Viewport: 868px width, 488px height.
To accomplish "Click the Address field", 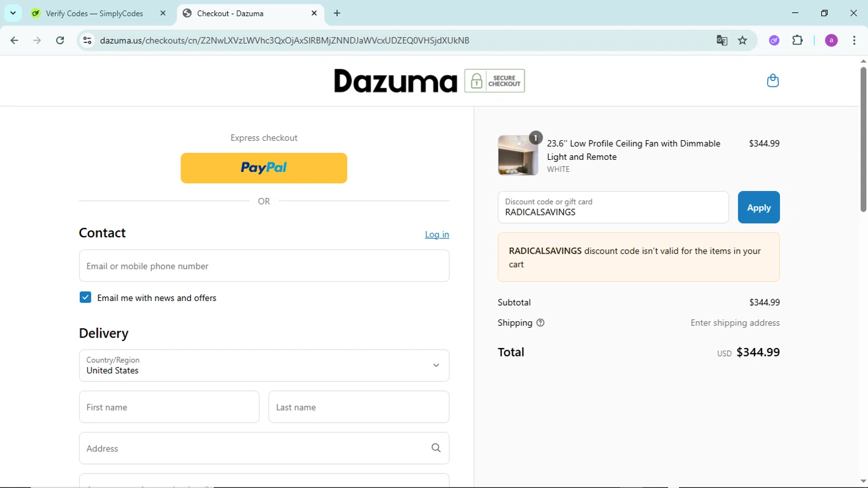I will coord(264,448).
